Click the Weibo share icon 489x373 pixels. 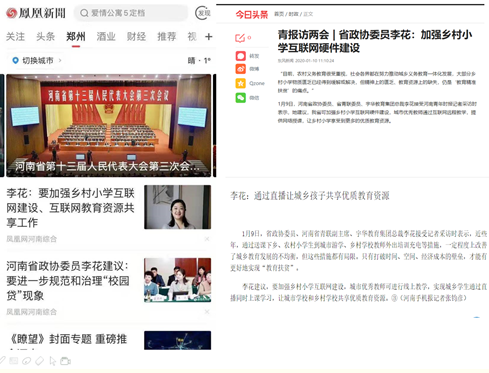tap(241, 69)
